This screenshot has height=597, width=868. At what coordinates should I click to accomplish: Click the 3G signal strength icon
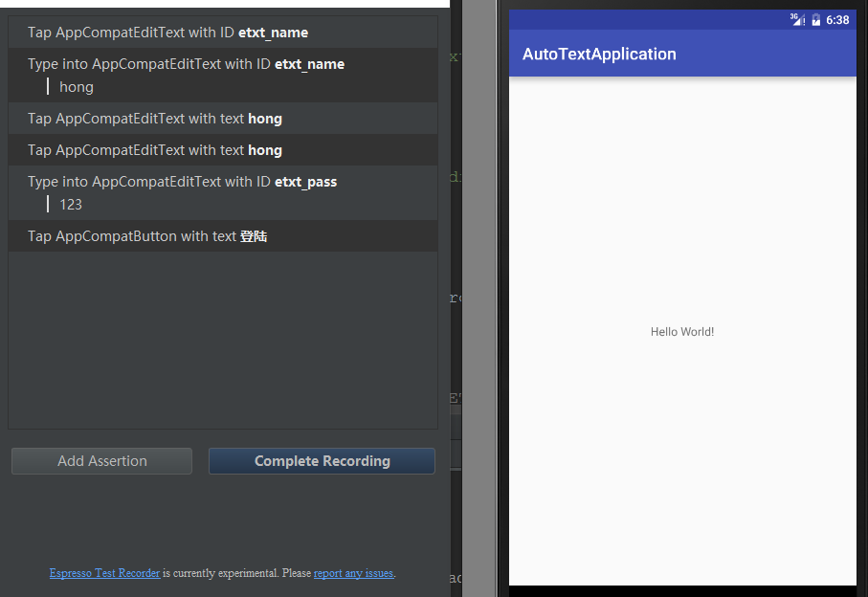point(796,19)
